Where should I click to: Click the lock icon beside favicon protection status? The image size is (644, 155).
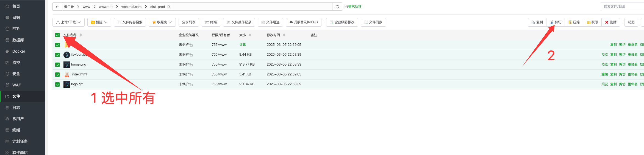[x=191, y=55]
